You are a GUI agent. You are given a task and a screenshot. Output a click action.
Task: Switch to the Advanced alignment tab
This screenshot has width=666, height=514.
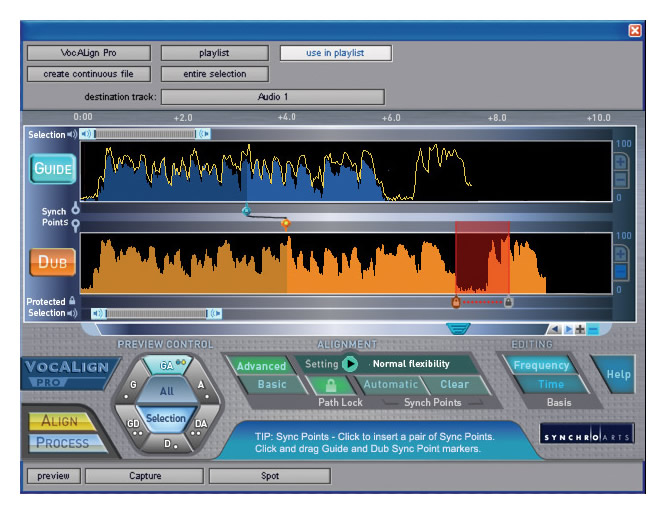pyautogui.click(x=260, y=365)
